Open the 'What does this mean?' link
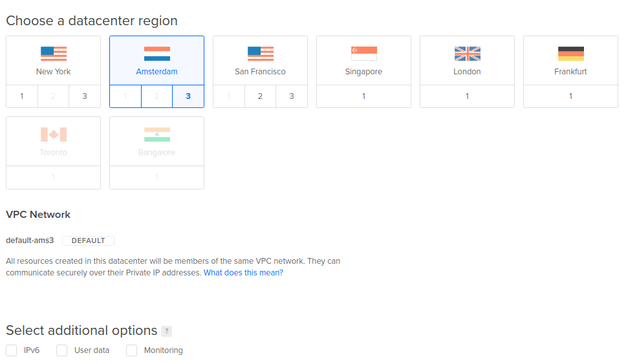The image size is (626, 364). (243, 273)
